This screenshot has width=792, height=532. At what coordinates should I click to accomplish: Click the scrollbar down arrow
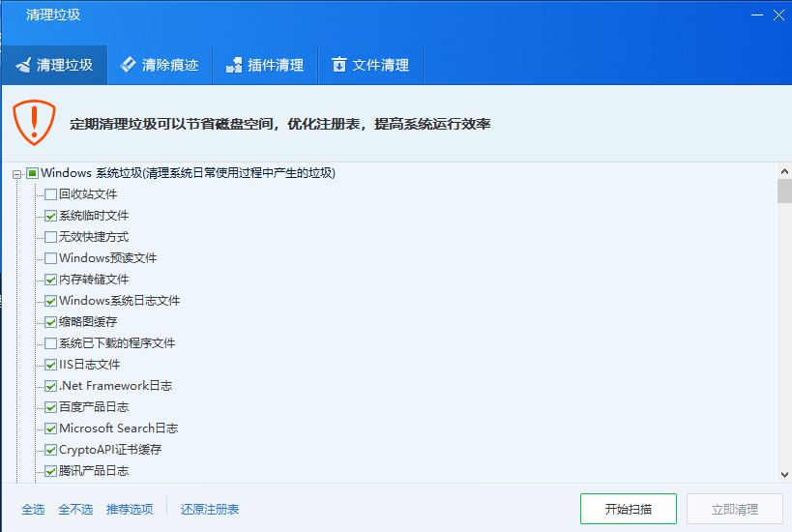coord(784,474)
